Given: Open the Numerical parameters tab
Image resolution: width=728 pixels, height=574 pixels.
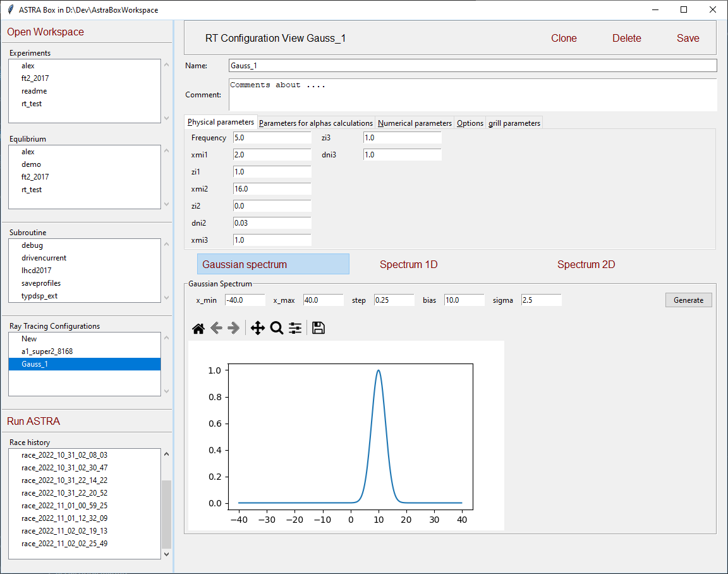Looking at the screenshot, I should click(x=415, y=123).
